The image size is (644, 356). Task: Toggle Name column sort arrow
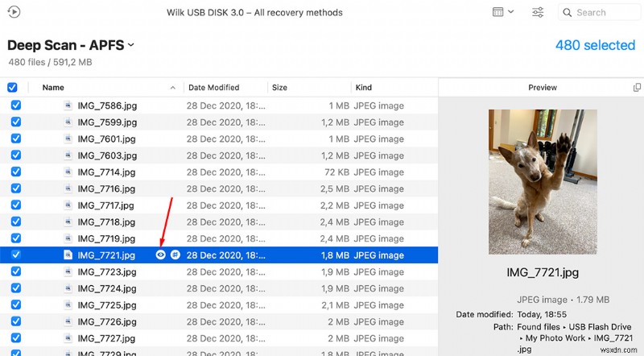click(173, 88)
